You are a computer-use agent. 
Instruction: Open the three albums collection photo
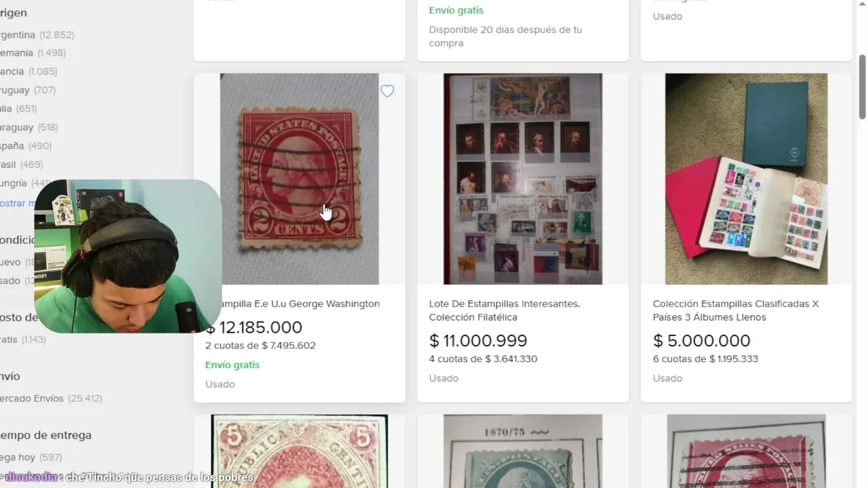coord(746,179)
